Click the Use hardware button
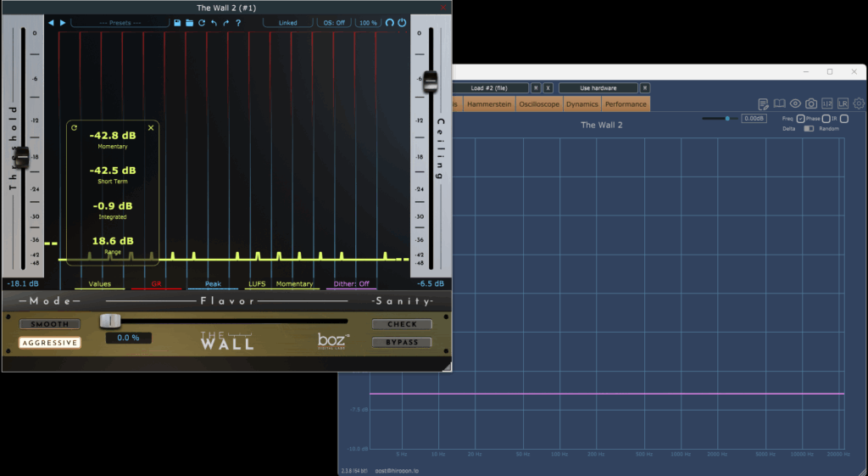868x476 pixels. coord(598,88)
